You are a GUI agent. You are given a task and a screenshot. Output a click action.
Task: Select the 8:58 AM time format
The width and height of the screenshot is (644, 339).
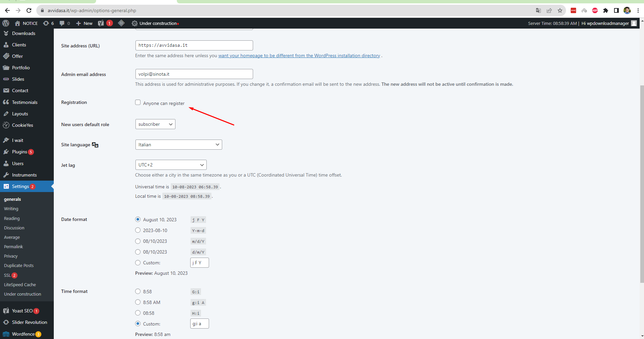138,302
